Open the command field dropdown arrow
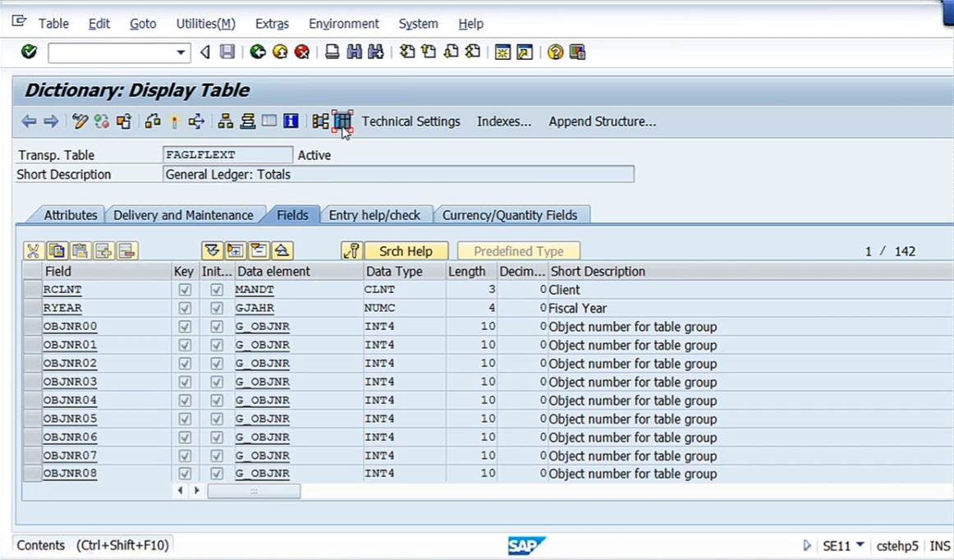 point(181,53)
